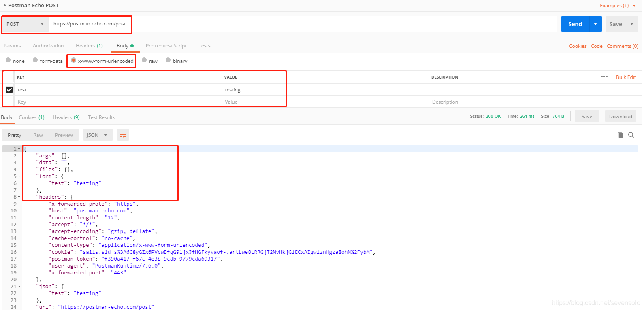Open the response Cookies (1) tab
This screenshot has width=644, height=310.
click(32, 117)
